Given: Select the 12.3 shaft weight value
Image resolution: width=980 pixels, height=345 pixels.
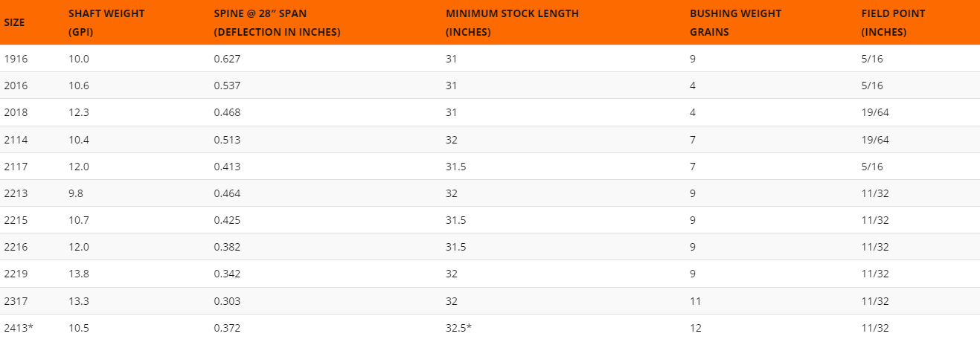Looking at the screenshot, I should tap(79, 112).
